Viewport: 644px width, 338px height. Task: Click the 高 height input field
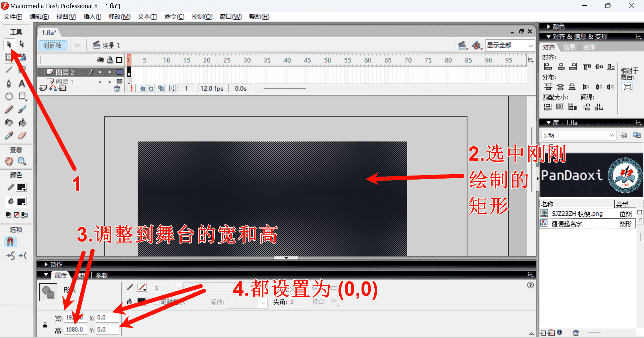(75, 330)
